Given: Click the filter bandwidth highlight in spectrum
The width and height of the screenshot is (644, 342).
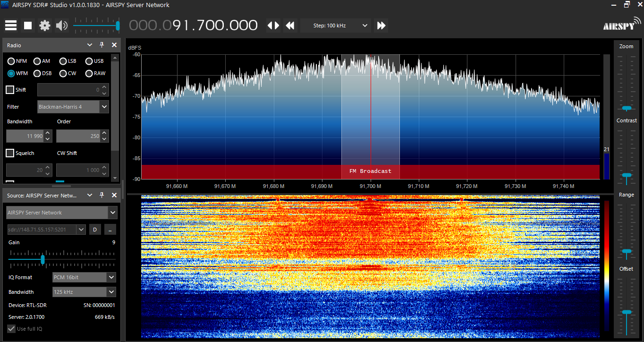Looking at the screenshot, I should point(371,117).
